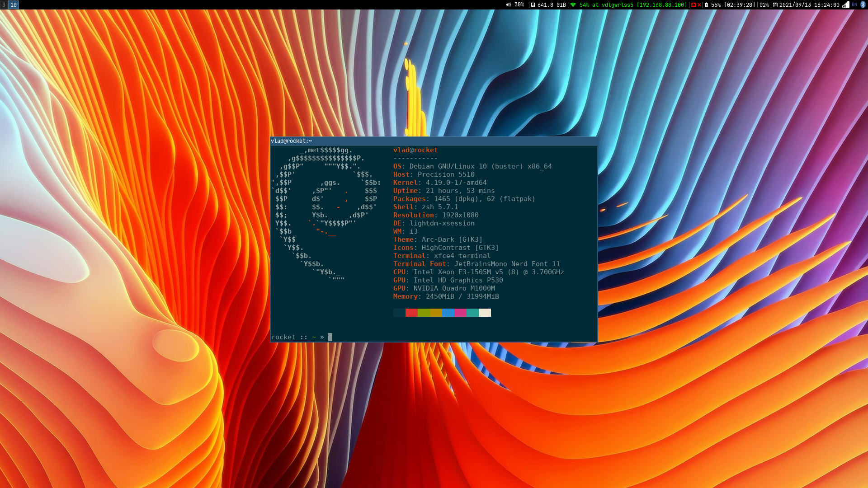This screenshot has height=488, width=868.
Task: Click the blue color block in neofetch palette
Action: tap(448, 313)
